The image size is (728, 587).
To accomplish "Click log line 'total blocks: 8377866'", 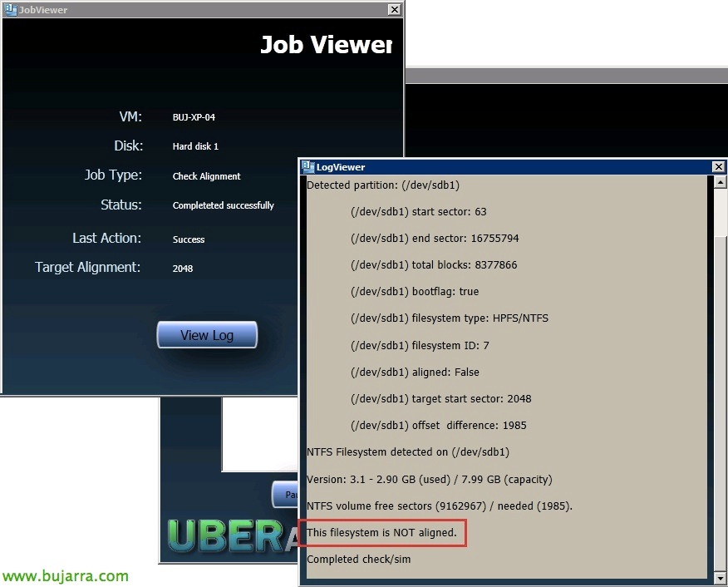I will click(x=434, y=264).
